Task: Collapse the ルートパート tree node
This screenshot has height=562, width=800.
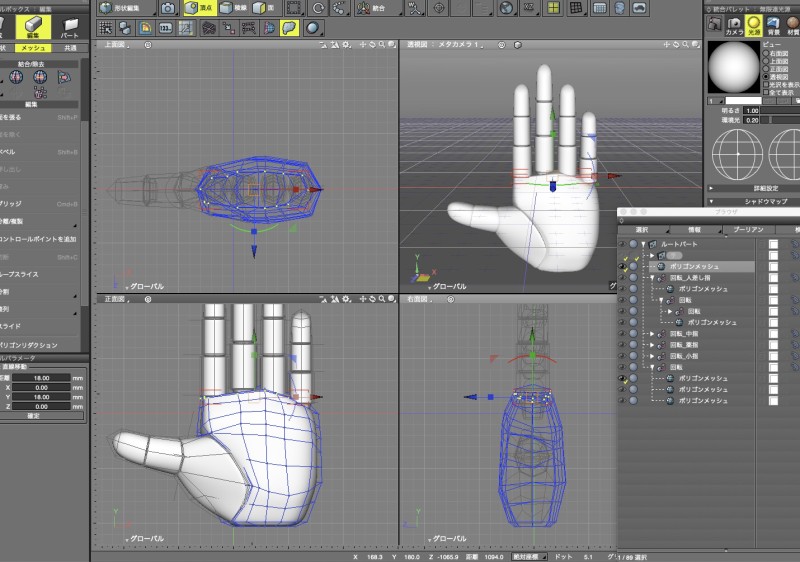Action: point(643,244)
